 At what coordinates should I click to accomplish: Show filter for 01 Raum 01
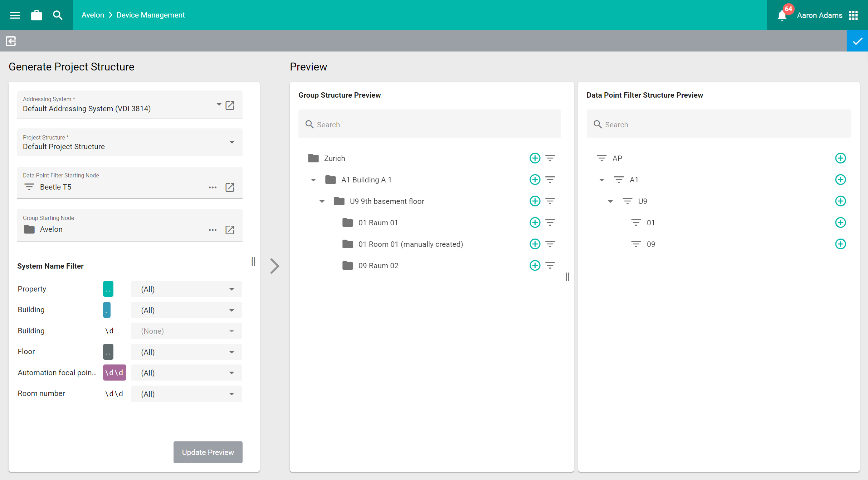point(550,222)
